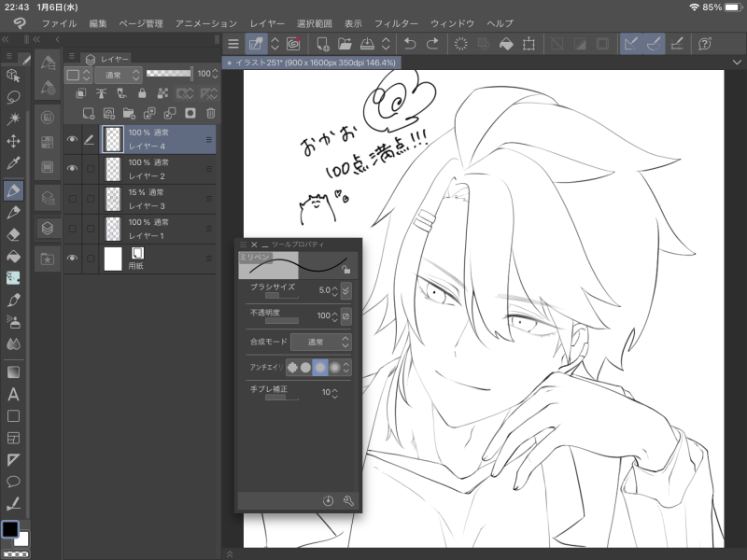747x560 pixels.
Task: Open フィルター menu
Action: (396, 23)
